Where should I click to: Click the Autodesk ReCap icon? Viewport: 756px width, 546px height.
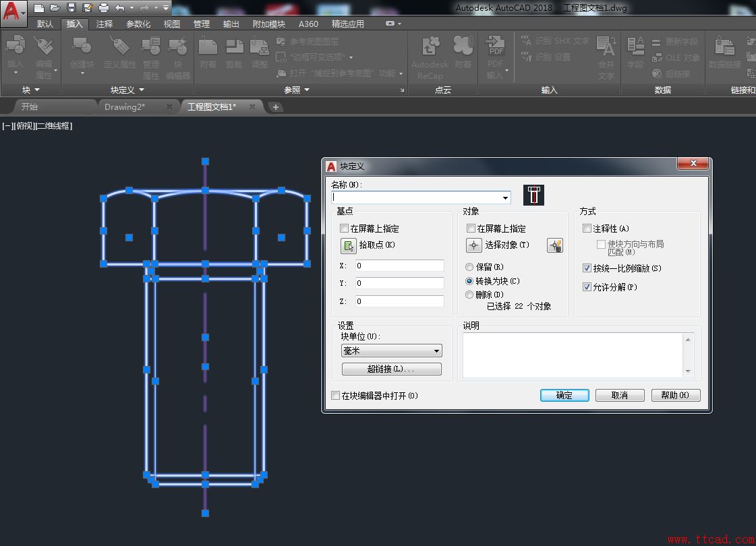click(430, 47)
